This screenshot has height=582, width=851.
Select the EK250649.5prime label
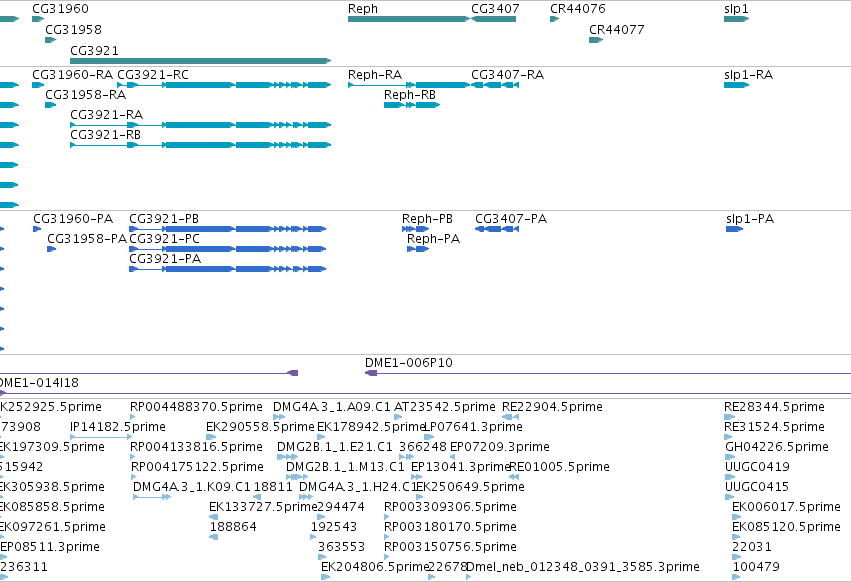(470, 487)
